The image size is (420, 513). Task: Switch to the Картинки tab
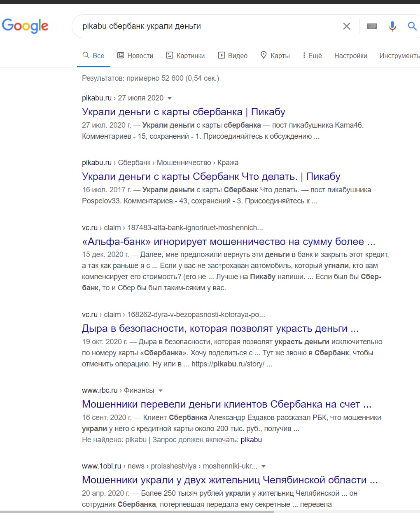click(185, 56)
